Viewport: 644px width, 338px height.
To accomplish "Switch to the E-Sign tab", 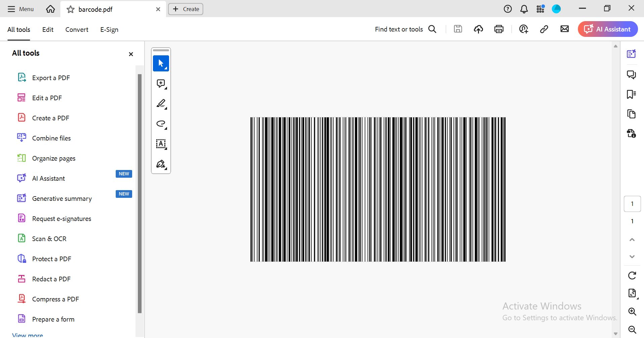I will click(109, 30).
